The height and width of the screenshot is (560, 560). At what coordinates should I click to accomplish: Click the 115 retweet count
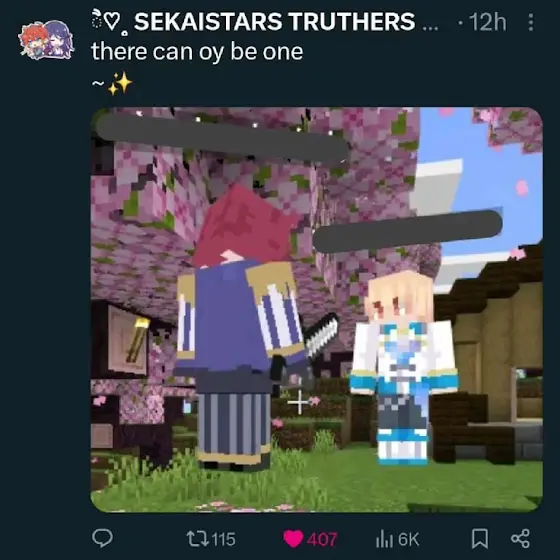point(224,539)
